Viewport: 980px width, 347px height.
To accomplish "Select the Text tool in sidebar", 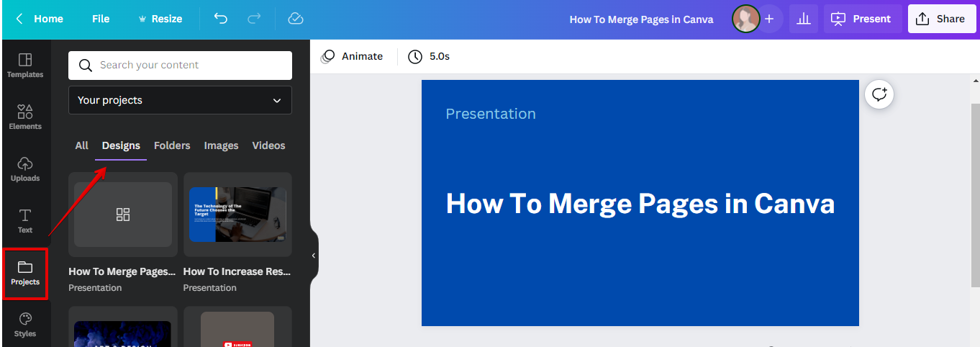I will [25, 221].
